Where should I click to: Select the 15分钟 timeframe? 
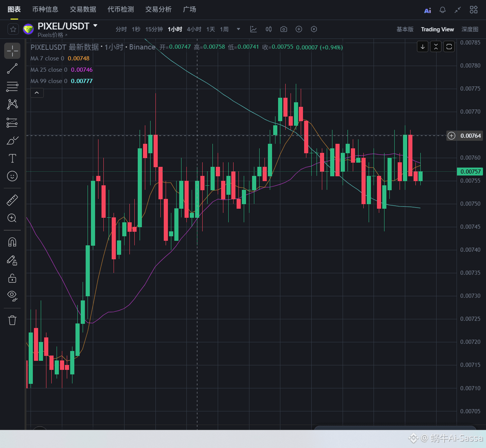click(154, 29)
